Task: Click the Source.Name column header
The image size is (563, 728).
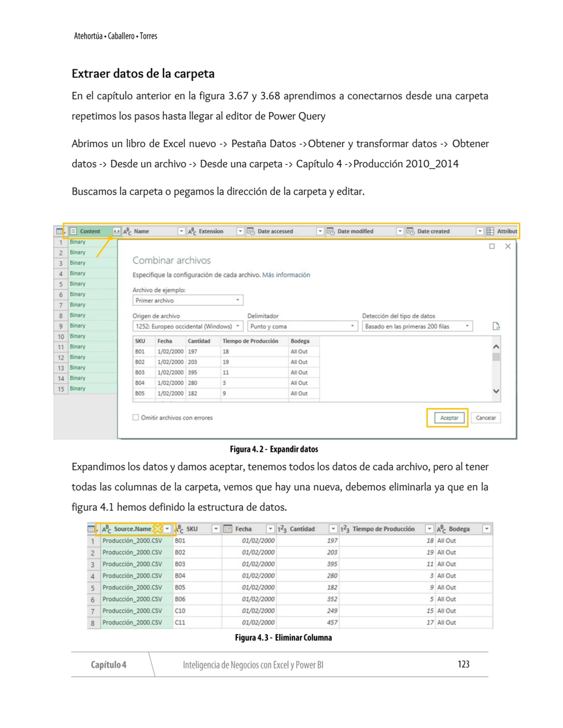Action: click(133, 529)
